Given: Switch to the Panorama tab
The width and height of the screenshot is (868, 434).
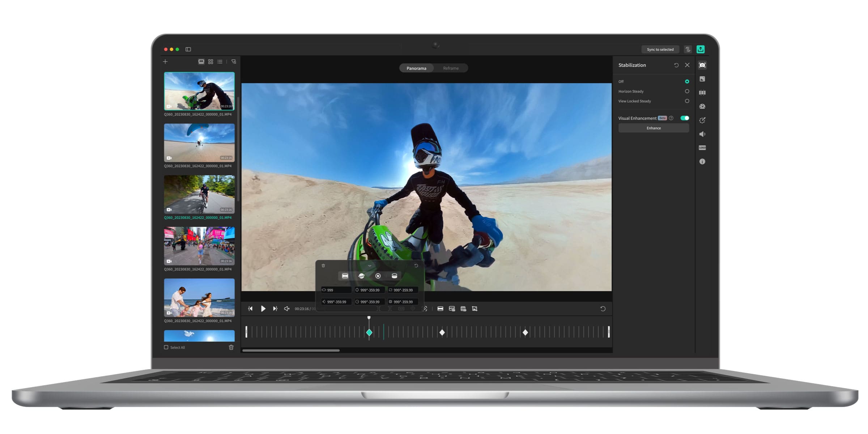Looking at the screenshot, I should [x=416, y=68].
